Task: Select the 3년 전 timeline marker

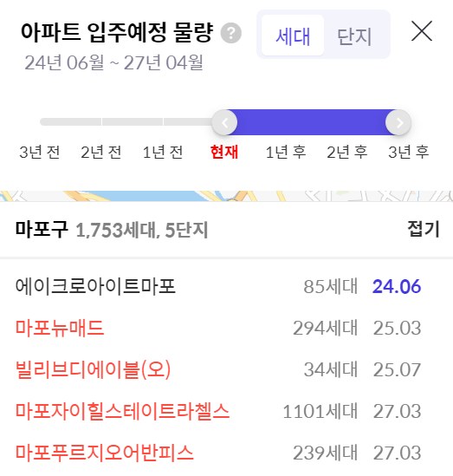Action: [40, 152]
